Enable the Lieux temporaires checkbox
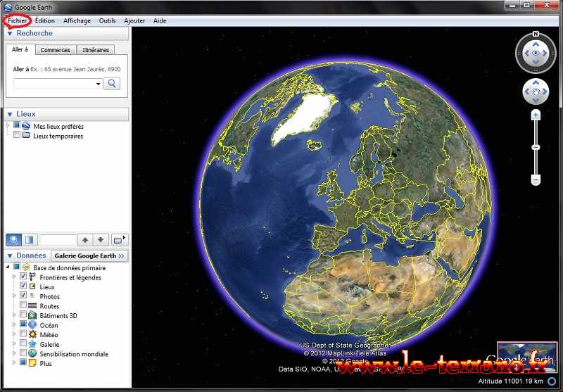 click(16, 134)
